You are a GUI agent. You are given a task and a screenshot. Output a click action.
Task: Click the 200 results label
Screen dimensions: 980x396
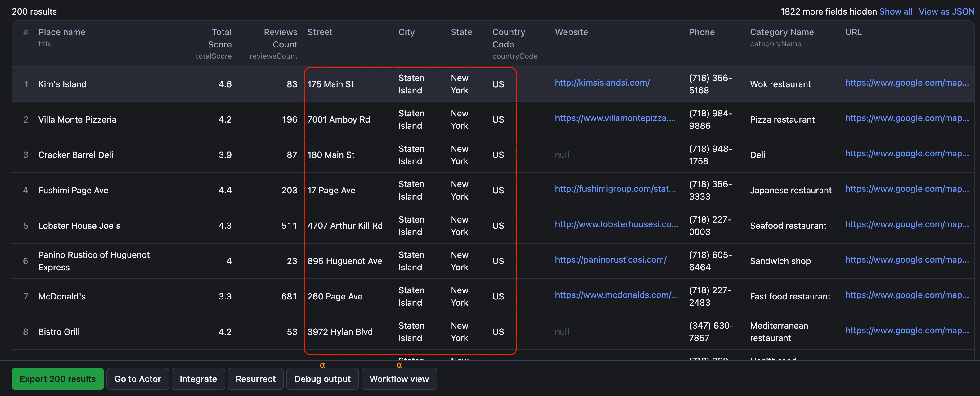[34, 11]
